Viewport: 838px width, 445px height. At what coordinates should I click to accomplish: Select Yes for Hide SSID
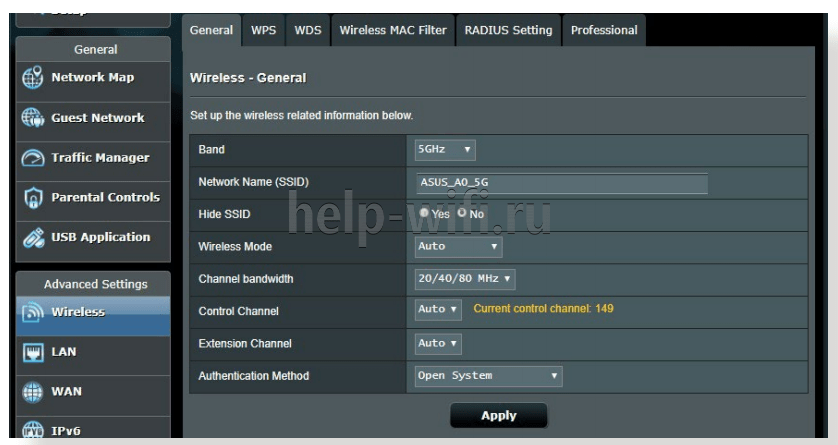point(424,213)
